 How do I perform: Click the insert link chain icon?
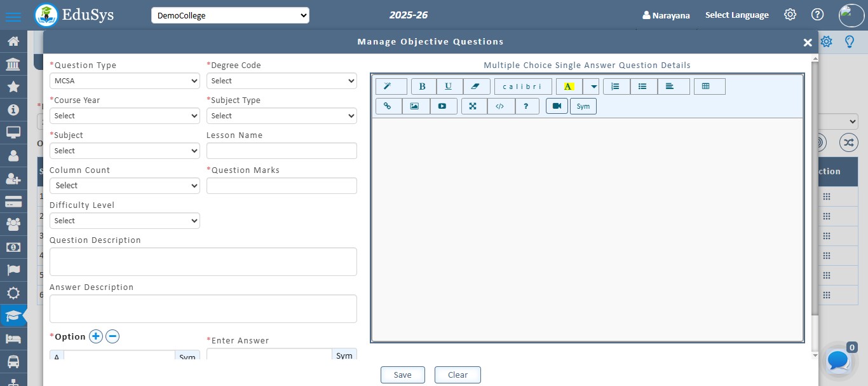tap(388, 106)
